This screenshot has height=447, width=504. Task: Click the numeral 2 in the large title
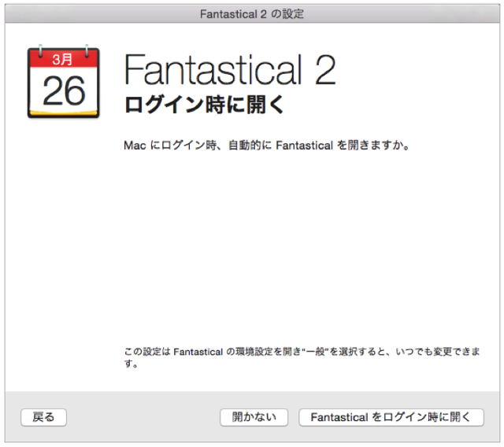[325, 71]
